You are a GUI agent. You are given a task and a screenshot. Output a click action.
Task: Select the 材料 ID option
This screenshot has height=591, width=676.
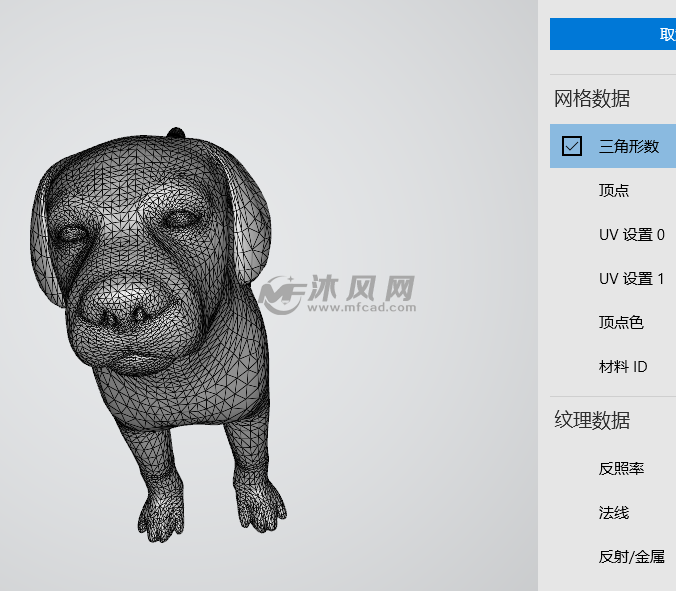[x=623, y=366]
